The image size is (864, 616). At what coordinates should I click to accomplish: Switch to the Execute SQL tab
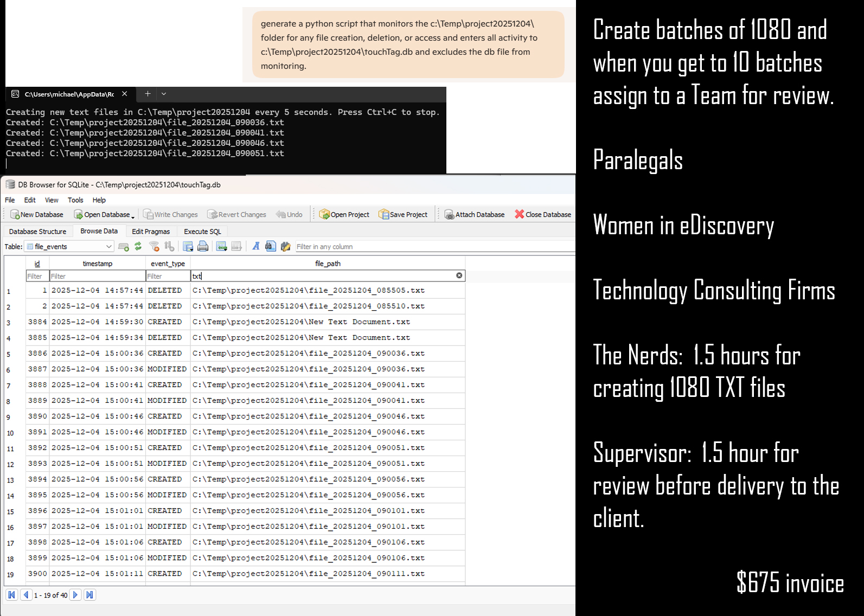click(202, 232)
